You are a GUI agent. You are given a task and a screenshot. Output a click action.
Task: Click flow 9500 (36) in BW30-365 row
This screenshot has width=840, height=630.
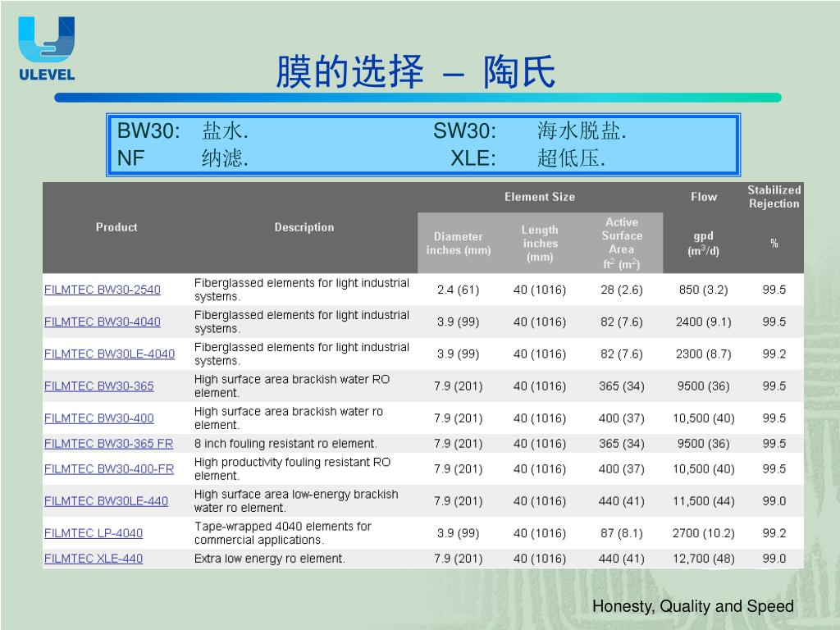click(703, 386)
